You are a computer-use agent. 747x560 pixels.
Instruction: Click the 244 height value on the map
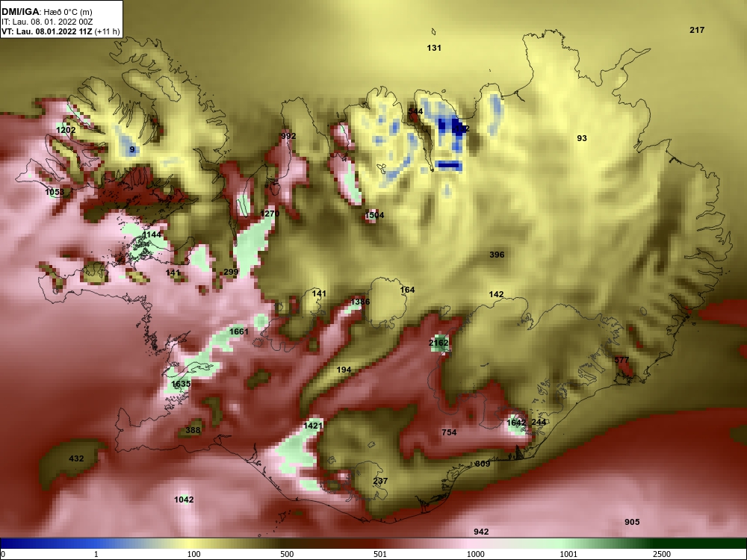539,422
